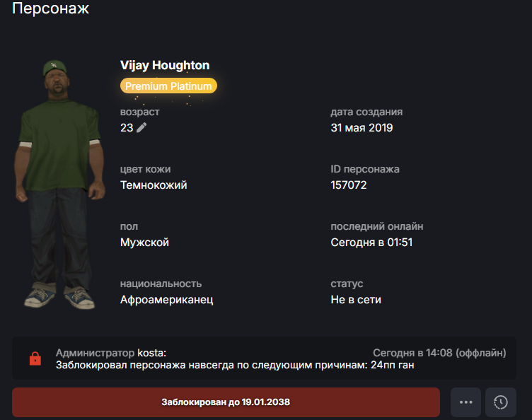Click the Заблокирован до 19.01.2038 button
The height and width of the screenshot is (420, 532).
point(226,402)
